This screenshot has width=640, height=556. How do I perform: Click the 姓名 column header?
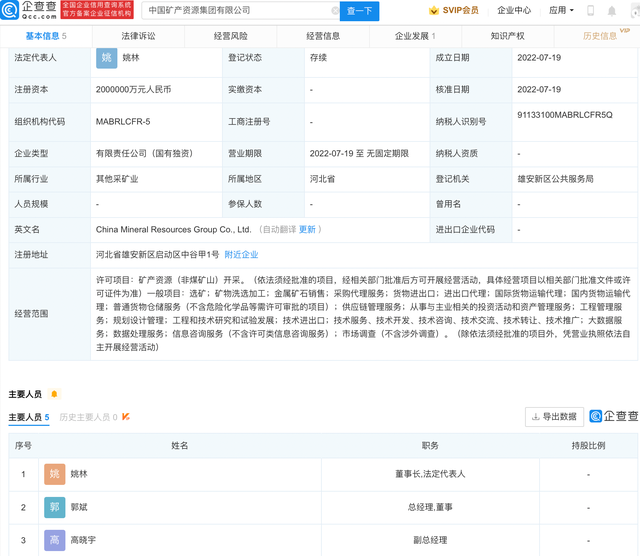tap(180, 446)
